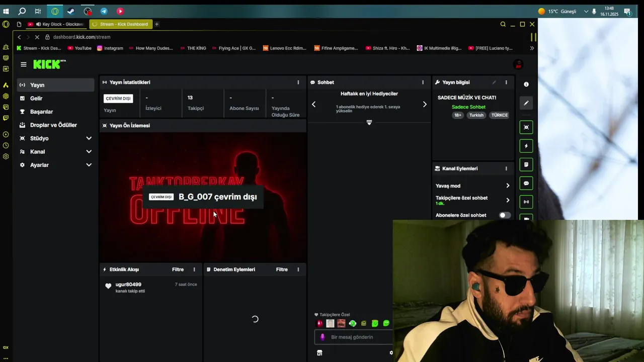Open the chat shop icon
The image size is (644, 362).
point(319,353)
